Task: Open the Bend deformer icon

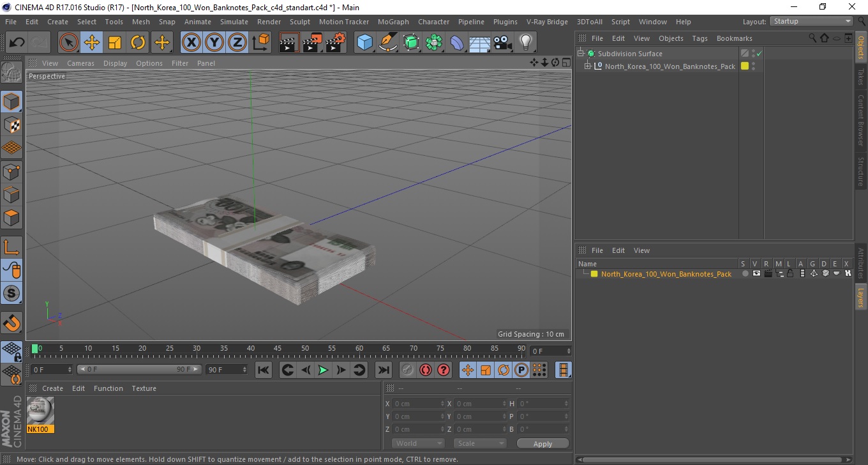Action: pos(457,43)
